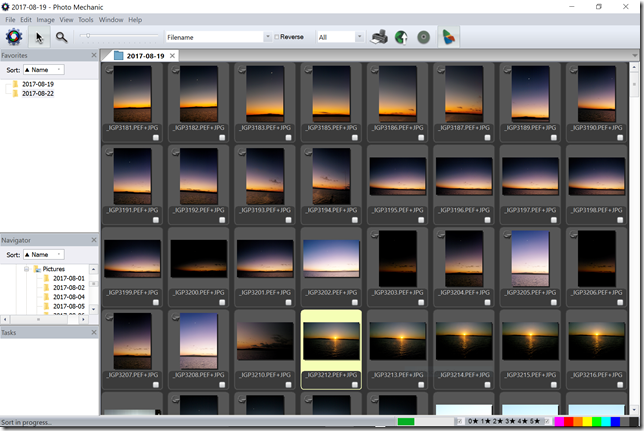Screen dimensions: 644x431
Task: Open the All filter dropdown
Action: [359, 37]
